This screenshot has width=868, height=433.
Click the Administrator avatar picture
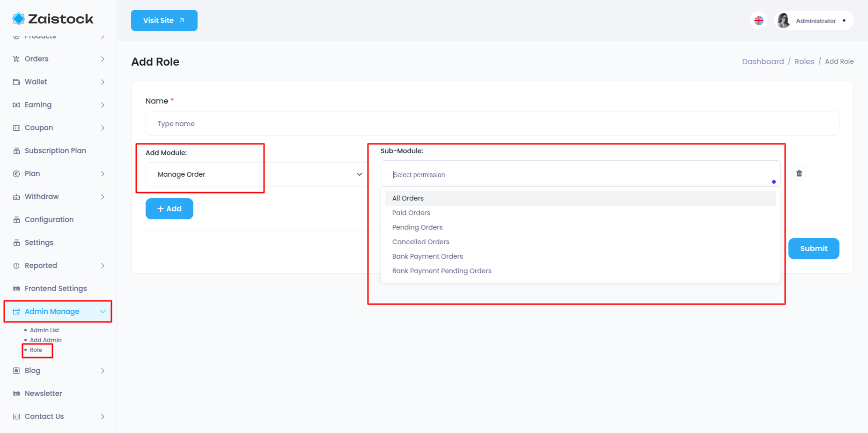point(784,21)
